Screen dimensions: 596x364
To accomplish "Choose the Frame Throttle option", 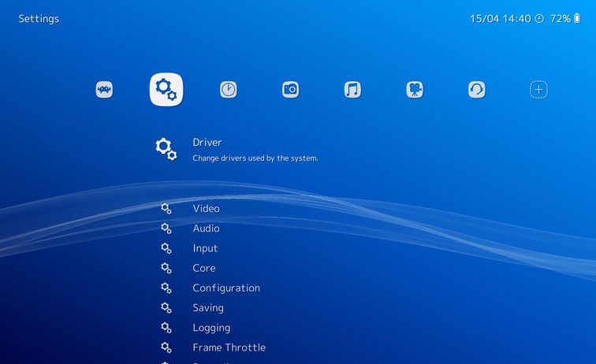I will 229,347.
